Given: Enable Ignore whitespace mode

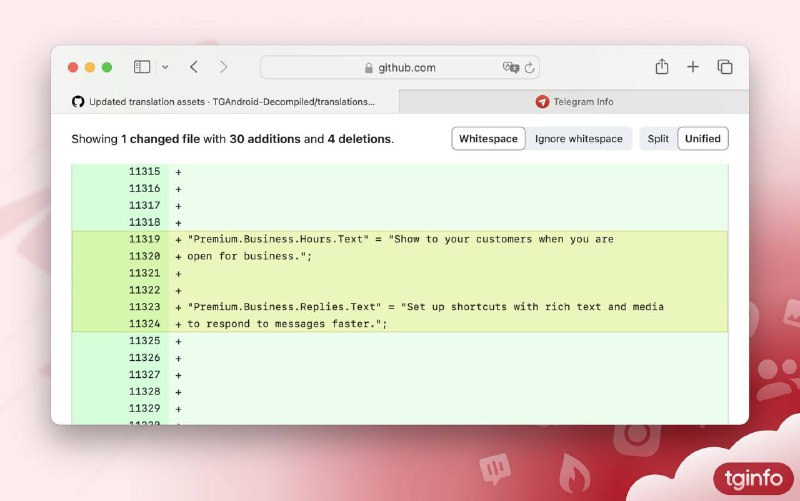Looking at the screenshot, I should tap(578, 139).
